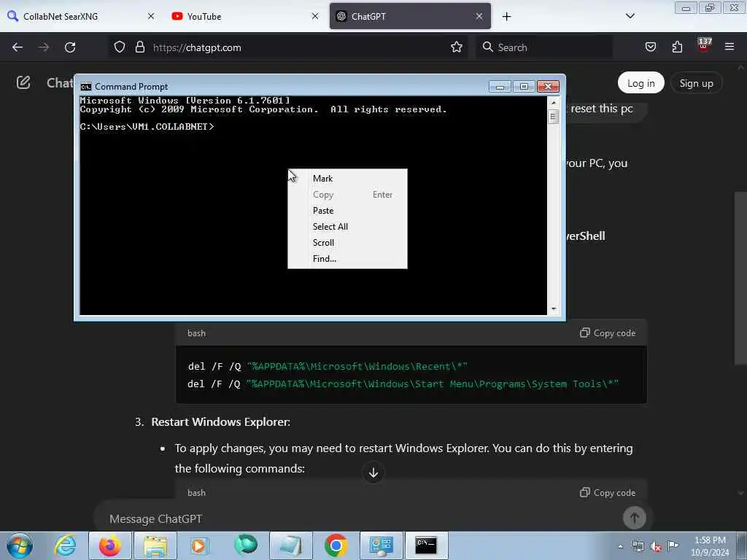
Task: Send message with the up-arrow button
Action: 634,518
